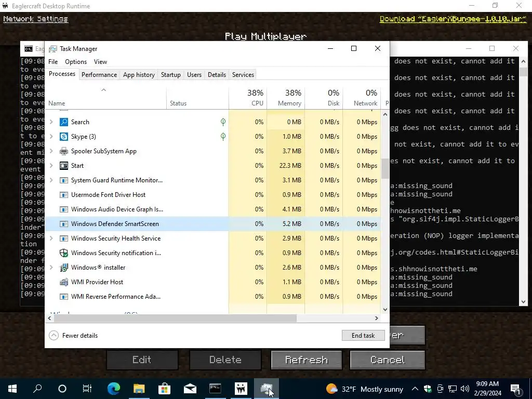This screenshot has height=399, width=532.
Task: Open File Explorer from the taskbar
Action: 139,389
